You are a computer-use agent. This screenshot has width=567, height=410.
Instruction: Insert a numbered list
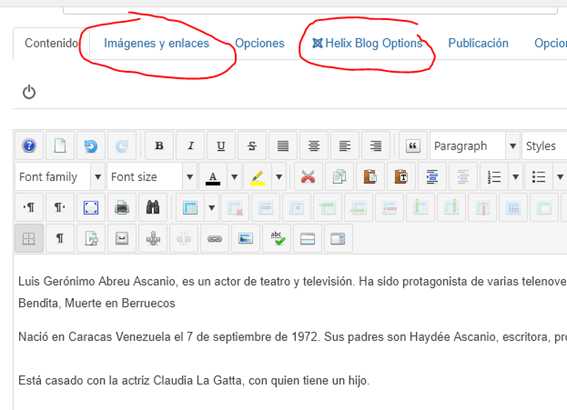tap(494, 177)
